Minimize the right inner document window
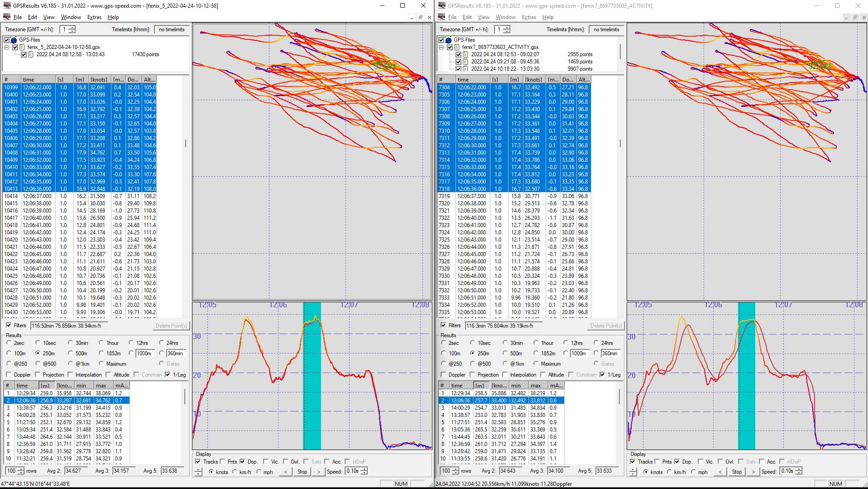Screen dimensions: 868x489 (x=845, y=17)
